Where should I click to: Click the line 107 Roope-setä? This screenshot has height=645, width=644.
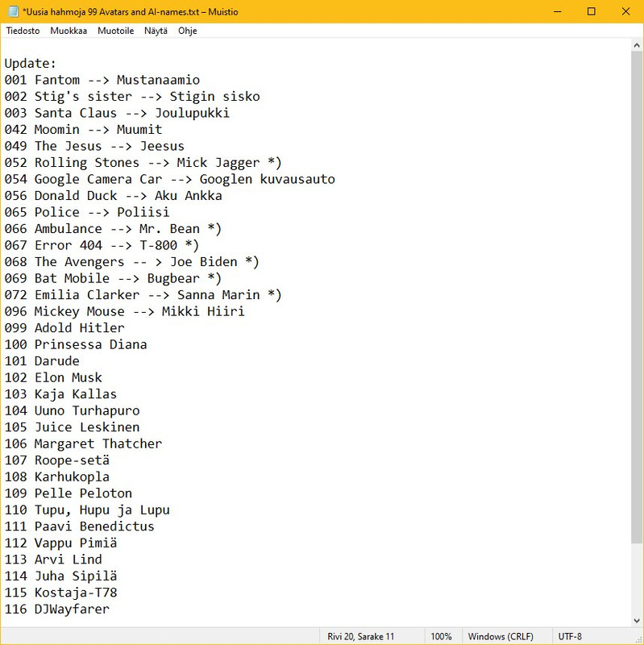tap(56, 460)
